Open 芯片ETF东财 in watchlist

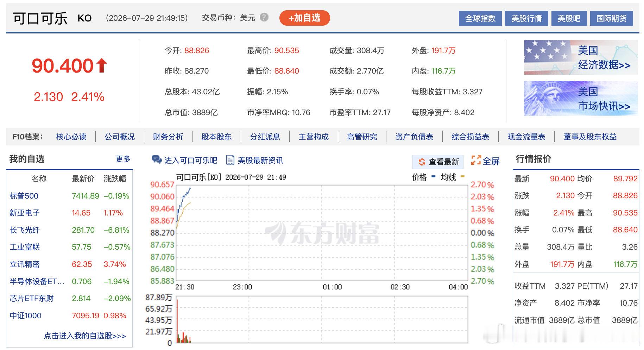(x=32, y=298)
